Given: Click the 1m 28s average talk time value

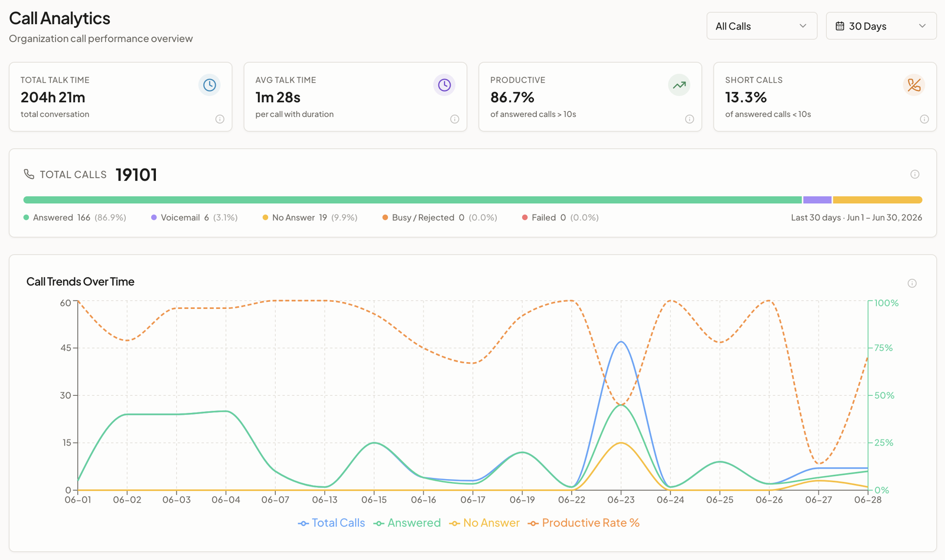Looking at the screenshot, I should coord(278,97).
